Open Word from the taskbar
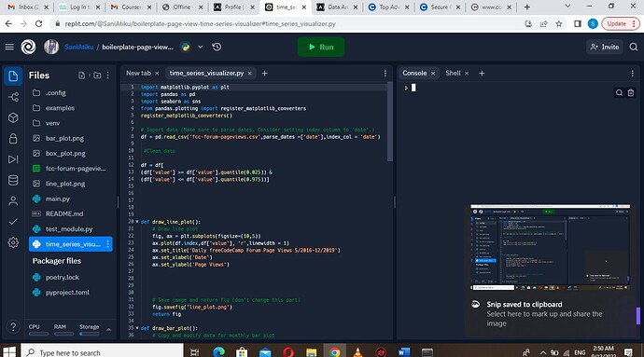This screenshot has height=357, width=644. point(404,351)
